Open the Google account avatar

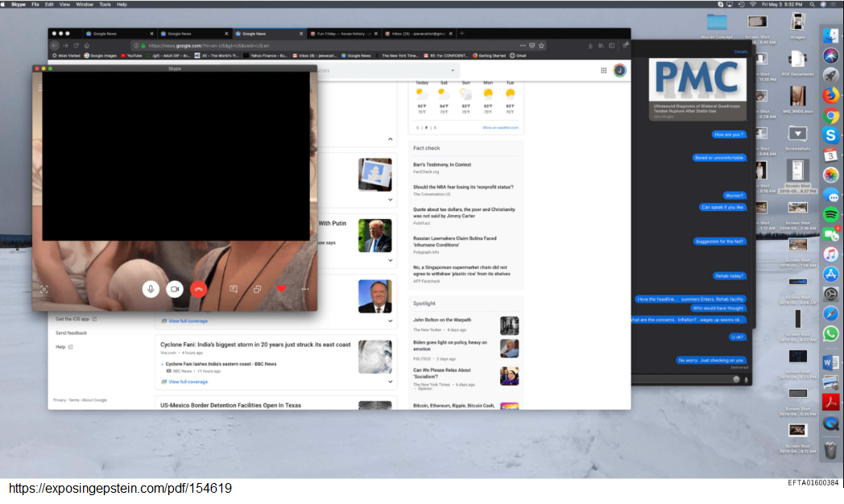click(x=619, y=71)
